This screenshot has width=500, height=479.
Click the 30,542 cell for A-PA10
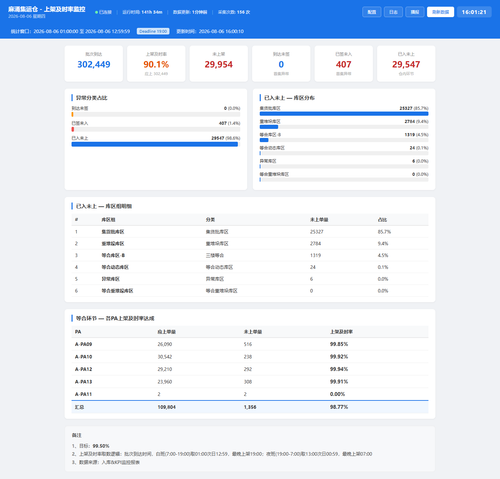pyautogui.click(x=165, y=357)
